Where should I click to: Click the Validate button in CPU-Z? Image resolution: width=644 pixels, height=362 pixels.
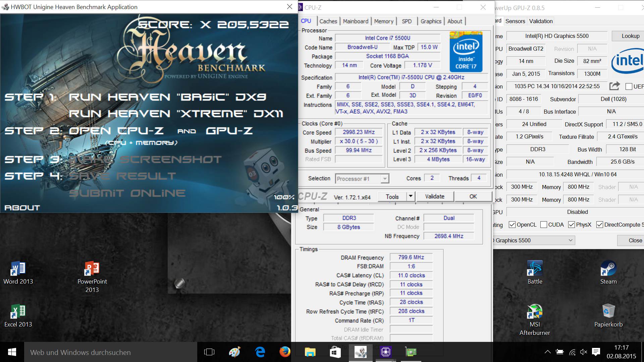435,196
